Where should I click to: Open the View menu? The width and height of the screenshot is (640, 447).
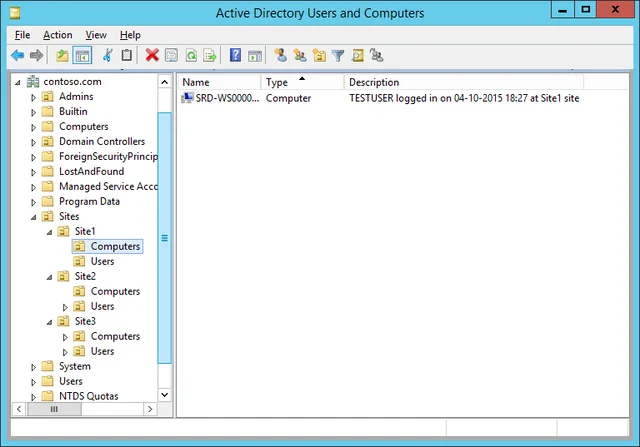tap(96, 35)
